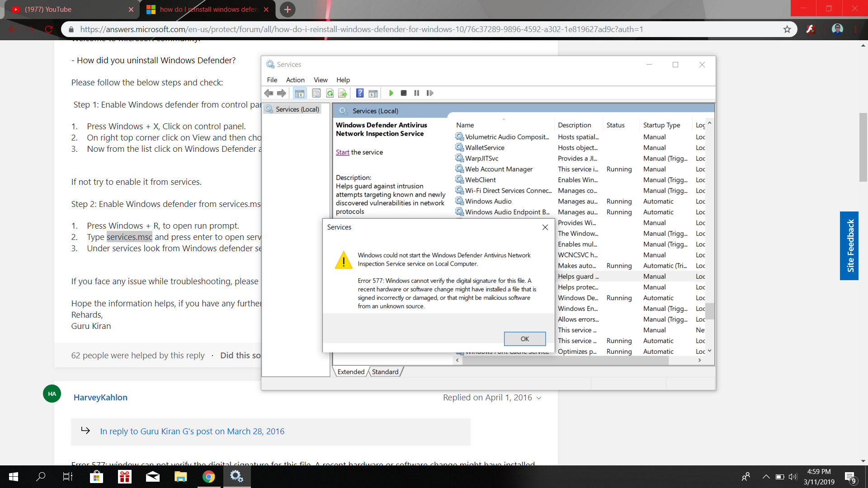Open the blue Help icon in toolbar

(x=359, y=93)
